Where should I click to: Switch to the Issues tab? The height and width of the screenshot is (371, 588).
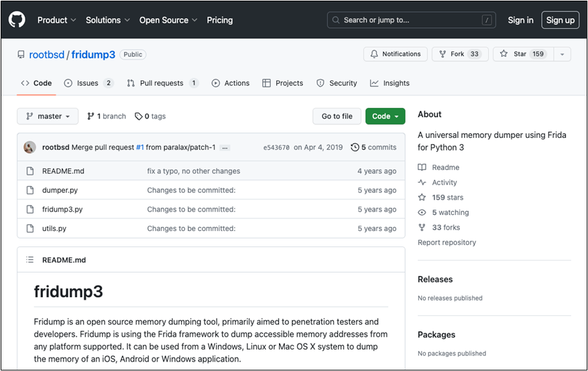[x=89, y=83]
